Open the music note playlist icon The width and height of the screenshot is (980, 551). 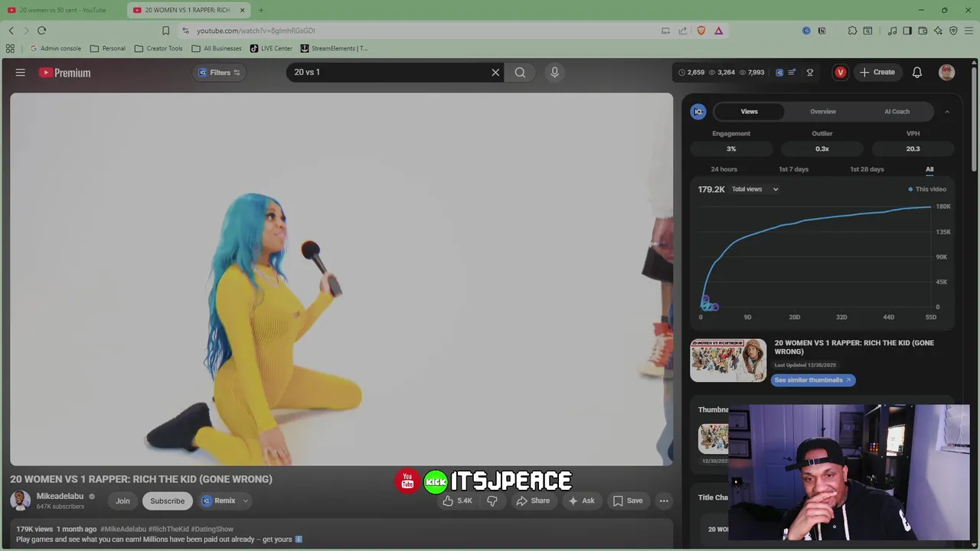click(x=892, y=31)
